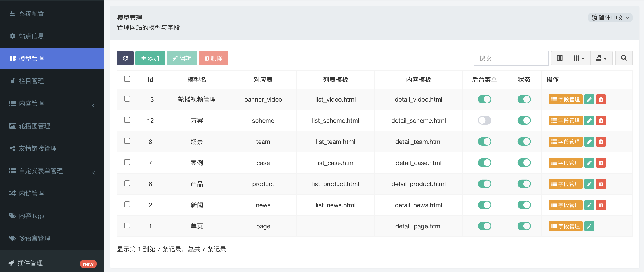This screenshot has height=272, width=644.
Task: Tick the checkbox for row Id 7
Action: (x=127, y=162)
